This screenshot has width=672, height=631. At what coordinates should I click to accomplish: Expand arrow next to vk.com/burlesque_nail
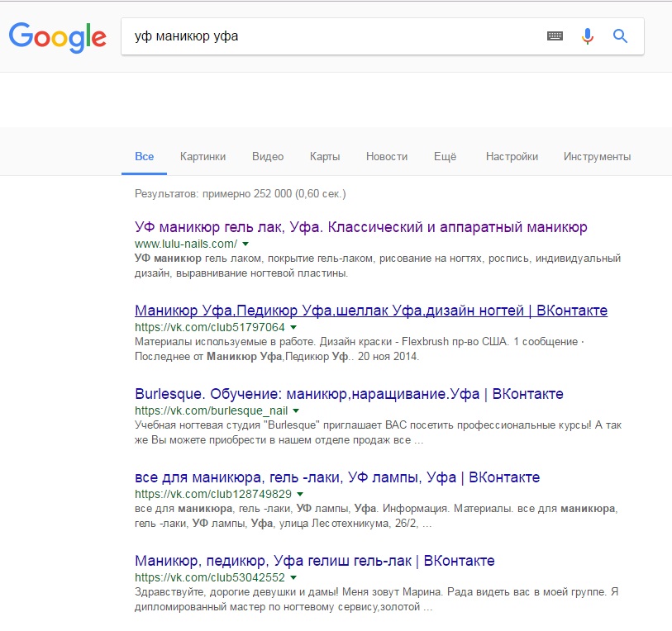[296, 410]
